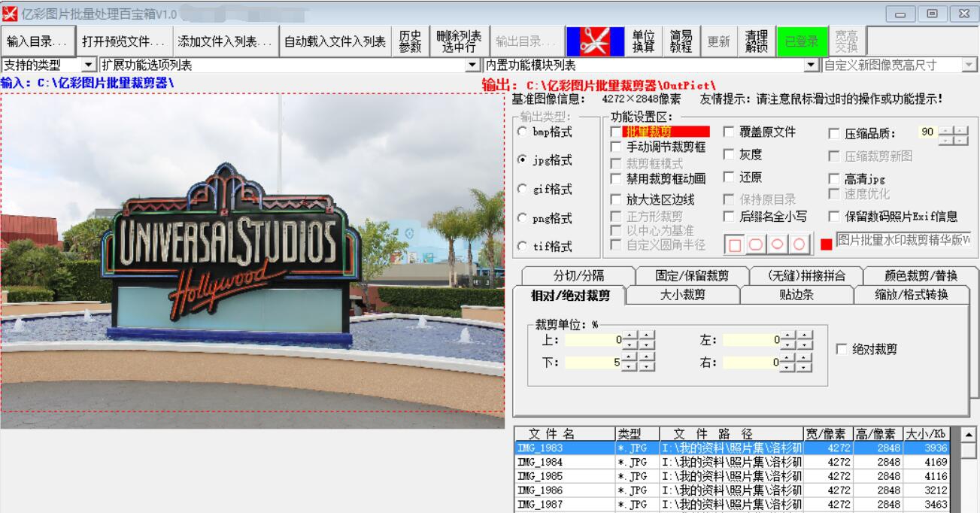Open the 简易教程 quick tutorial
Image resolution: width=980 pixels, height=513 pixels.
pos(681,44)
